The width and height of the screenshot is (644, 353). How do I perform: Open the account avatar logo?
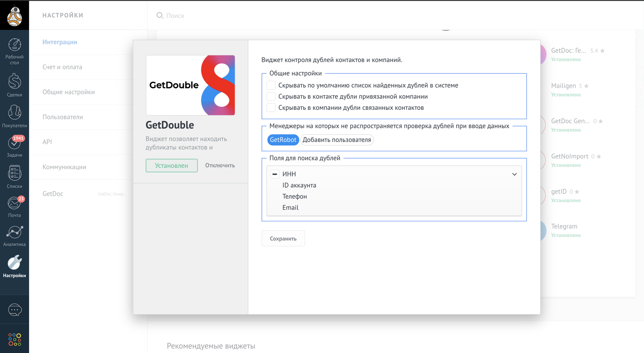pos(15,15)
